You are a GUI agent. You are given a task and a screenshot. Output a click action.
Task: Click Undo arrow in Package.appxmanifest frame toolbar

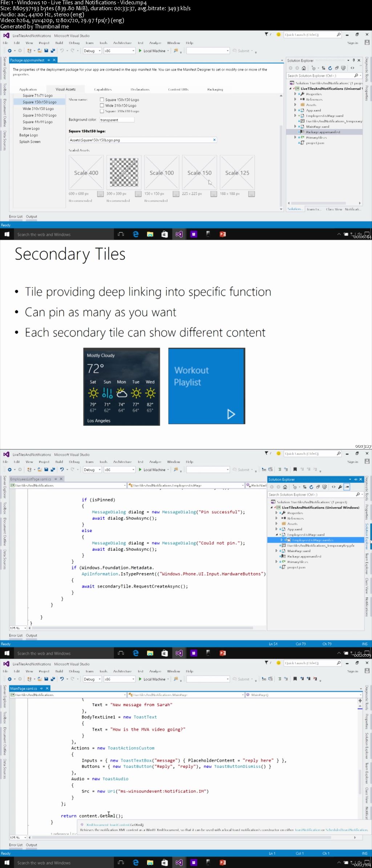click(62, 51)
